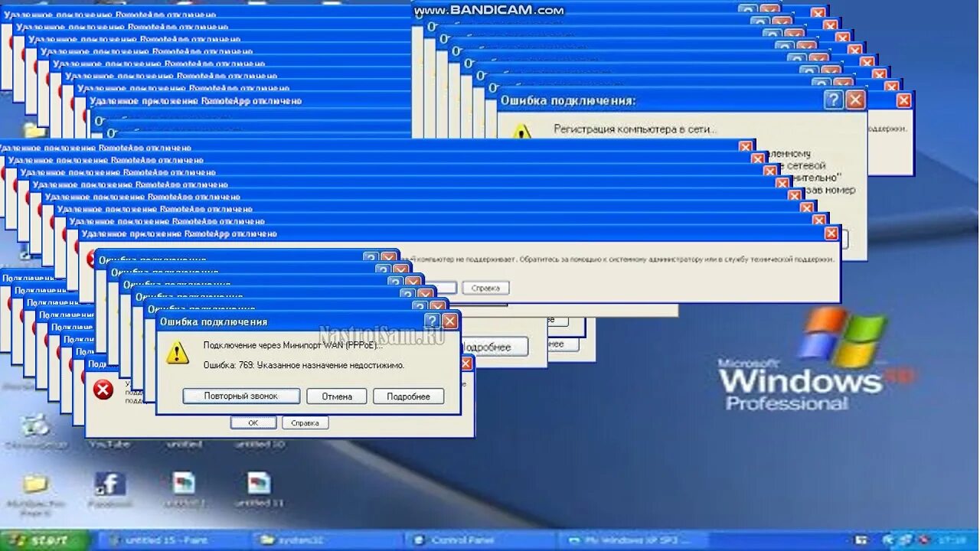Click Справка in the wide RemoteApp dialog

coord(485,289)
